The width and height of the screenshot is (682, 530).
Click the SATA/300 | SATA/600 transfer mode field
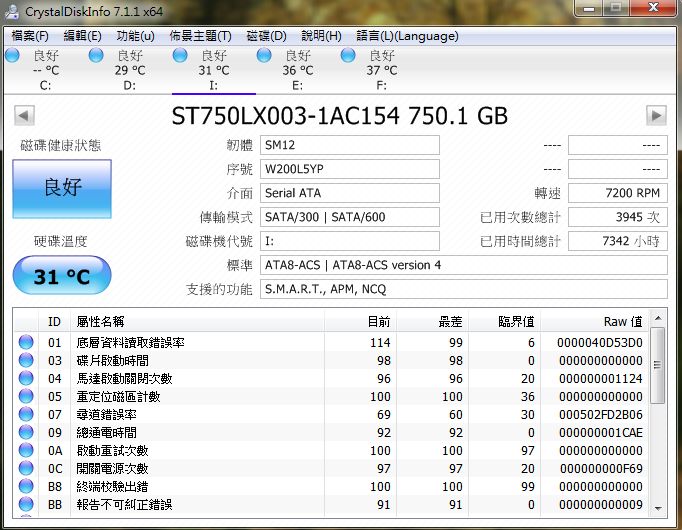[350, 217]
